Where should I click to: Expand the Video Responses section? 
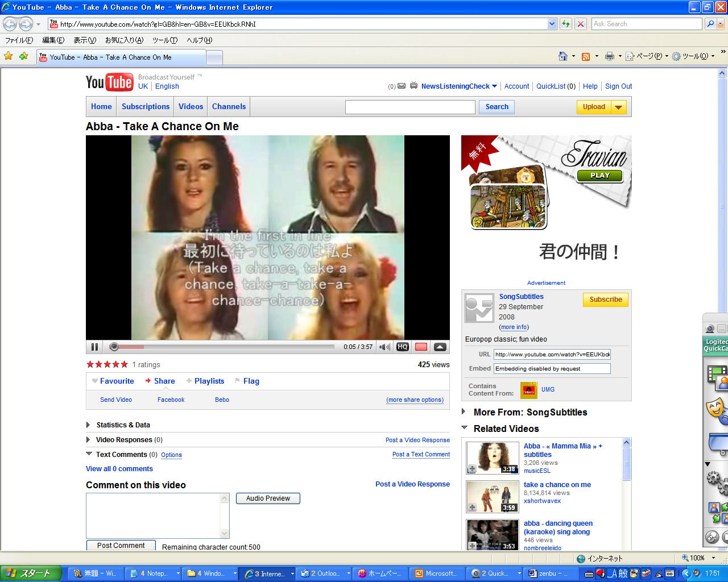(x=88, y=439)
